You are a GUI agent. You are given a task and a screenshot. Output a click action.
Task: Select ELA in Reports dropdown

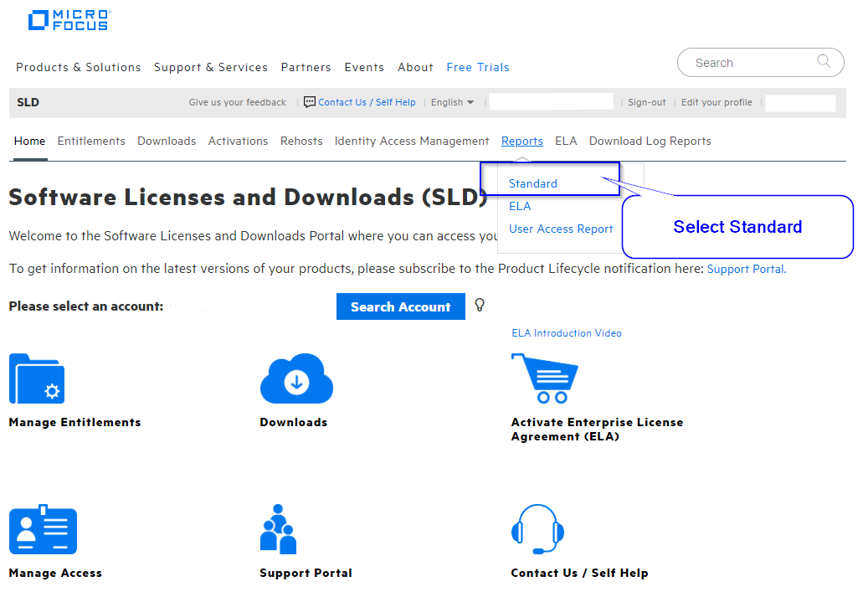[x=520, y=206]
